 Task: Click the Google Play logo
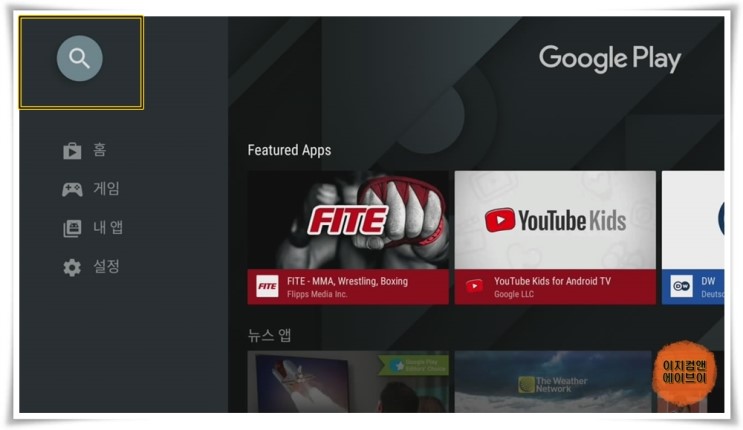610,59
